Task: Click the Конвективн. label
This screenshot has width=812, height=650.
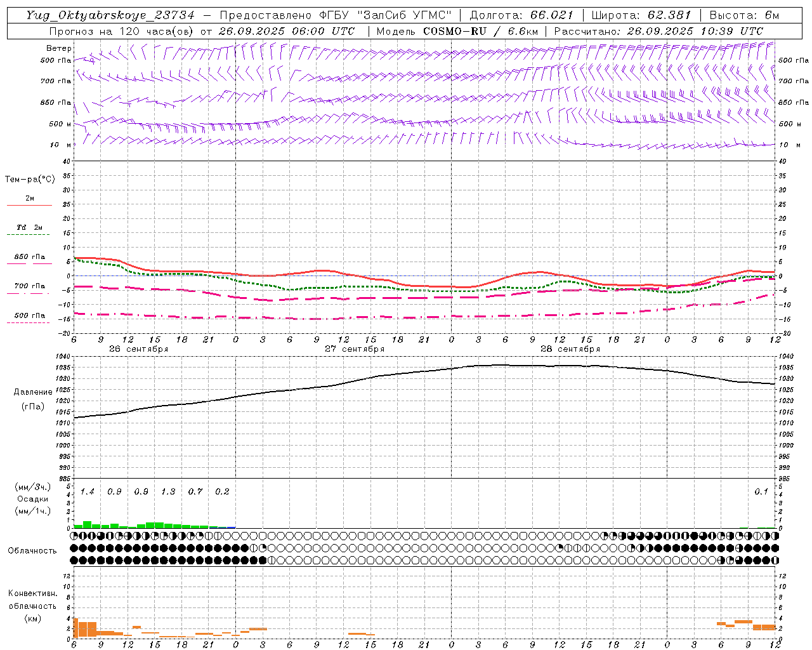Action: tap(32, 594)
